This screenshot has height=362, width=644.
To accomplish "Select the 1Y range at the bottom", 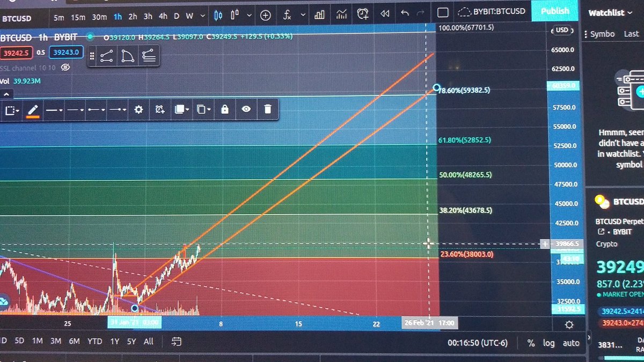I will click(x=114, y=342).
